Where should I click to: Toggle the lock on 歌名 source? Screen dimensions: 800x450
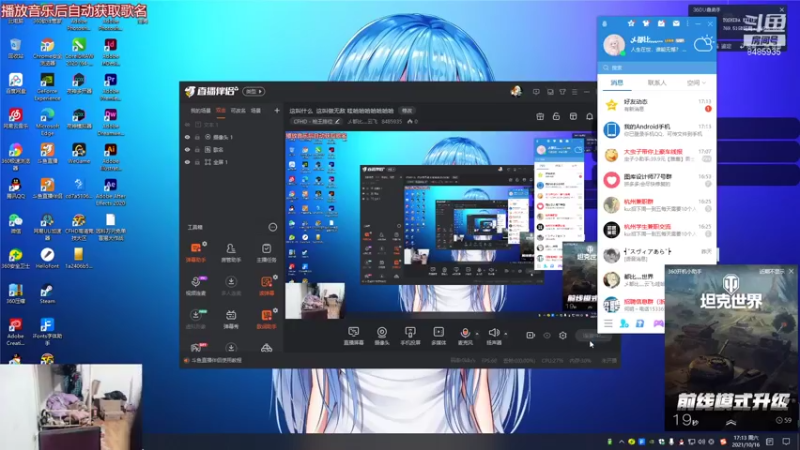(197, 149)
